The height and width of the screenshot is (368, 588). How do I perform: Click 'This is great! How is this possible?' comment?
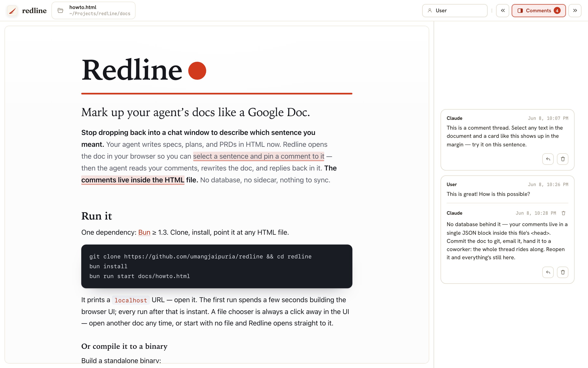pos(488,194)
